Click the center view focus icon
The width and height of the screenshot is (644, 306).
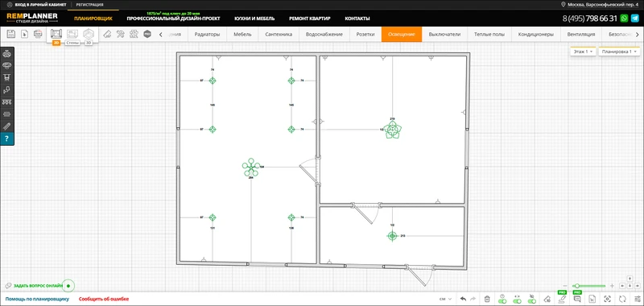point(607,299)
